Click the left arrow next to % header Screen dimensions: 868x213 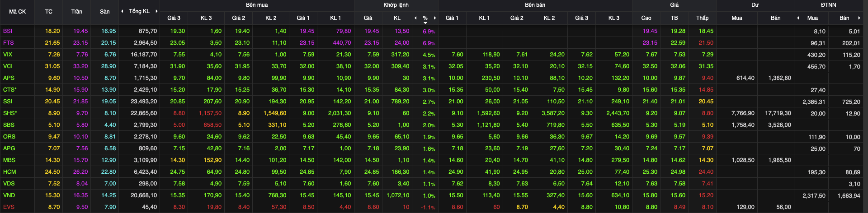pyautogui.click(x=415, y=18)
